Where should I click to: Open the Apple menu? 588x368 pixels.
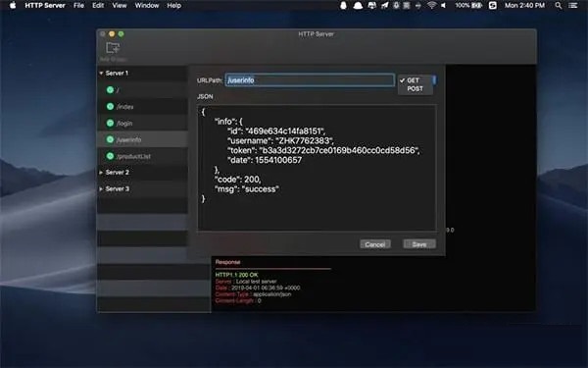[13, 6]
